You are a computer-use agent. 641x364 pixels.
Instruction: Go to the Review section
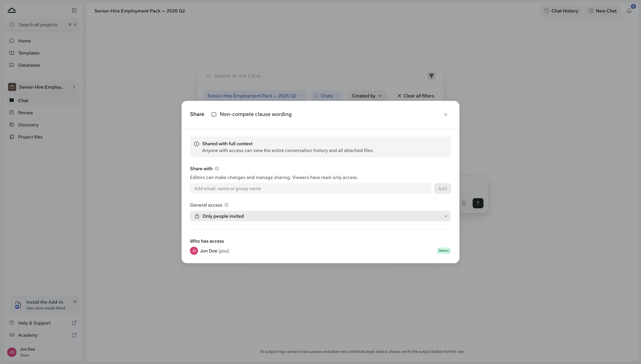pos(43,113)
